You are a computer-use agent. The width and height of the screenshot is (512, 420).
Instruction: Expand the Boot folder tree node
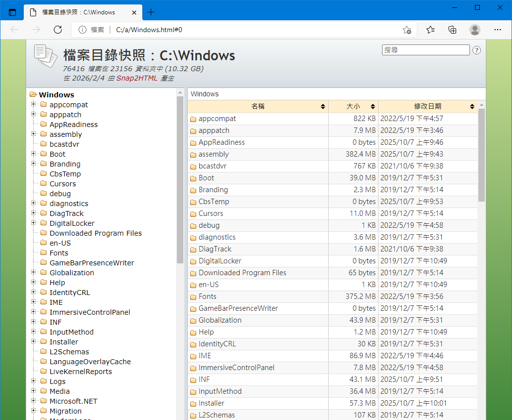34,154
